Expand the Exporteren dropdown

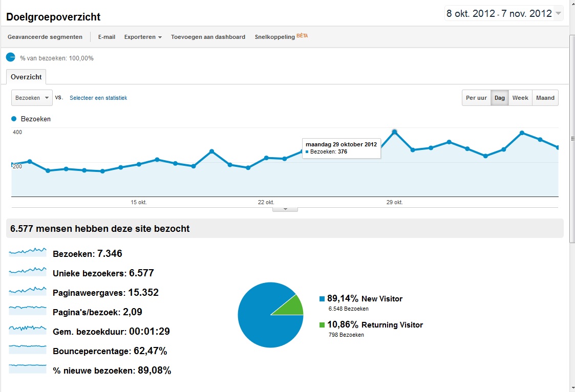[x=143, y=37]
